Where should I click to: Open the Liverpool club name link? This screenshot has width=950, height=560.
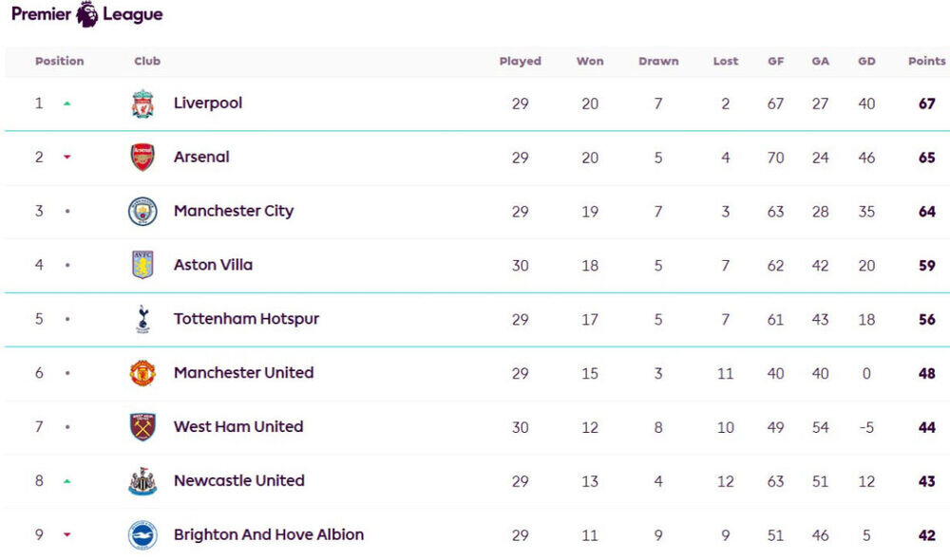point(208,103)
